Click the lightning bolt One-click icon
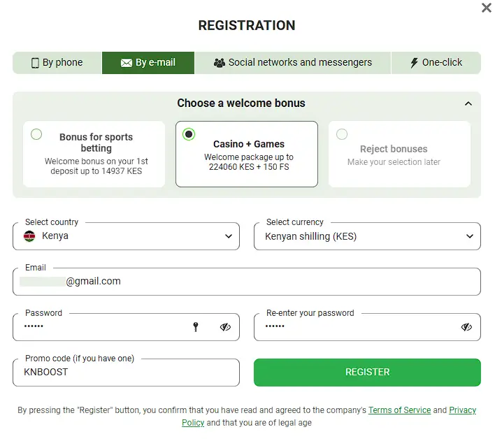Screen dimensions: 495x448 [414, 63]
